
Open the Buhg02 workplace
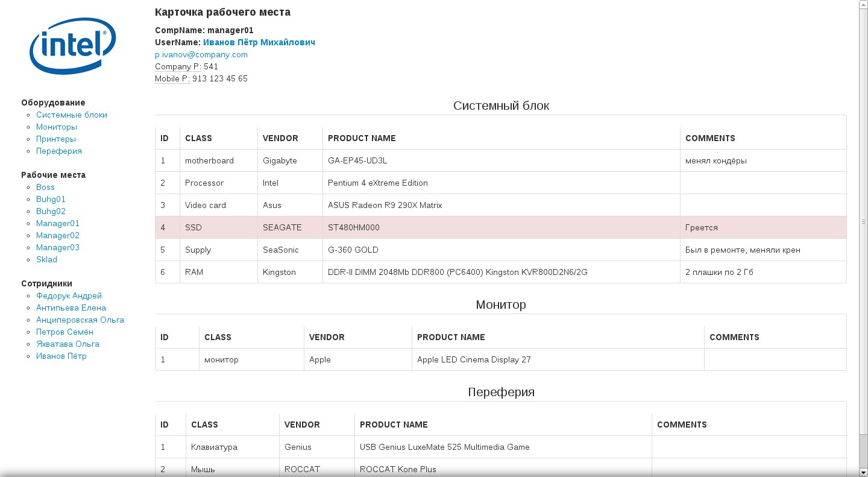[x=51, y=211]
